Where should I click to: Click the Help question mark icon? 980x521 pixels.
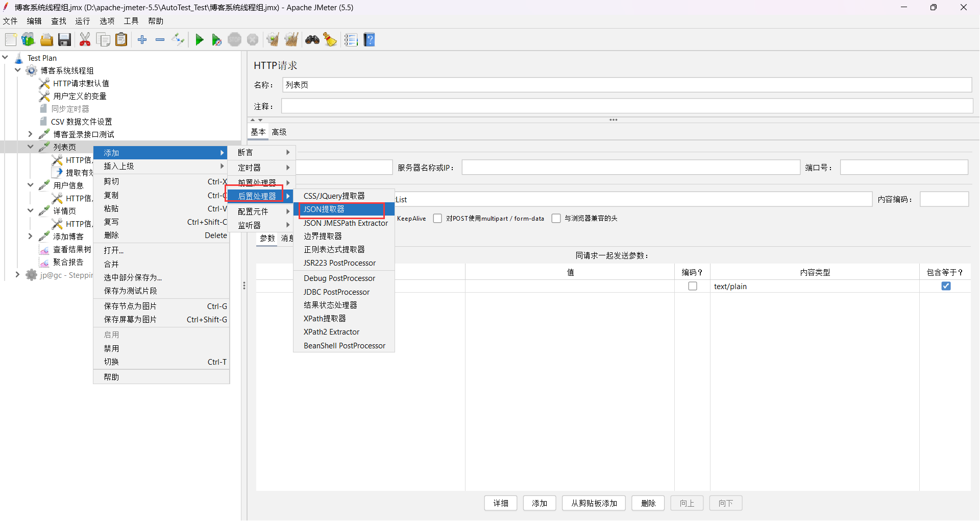click(370, 40)
